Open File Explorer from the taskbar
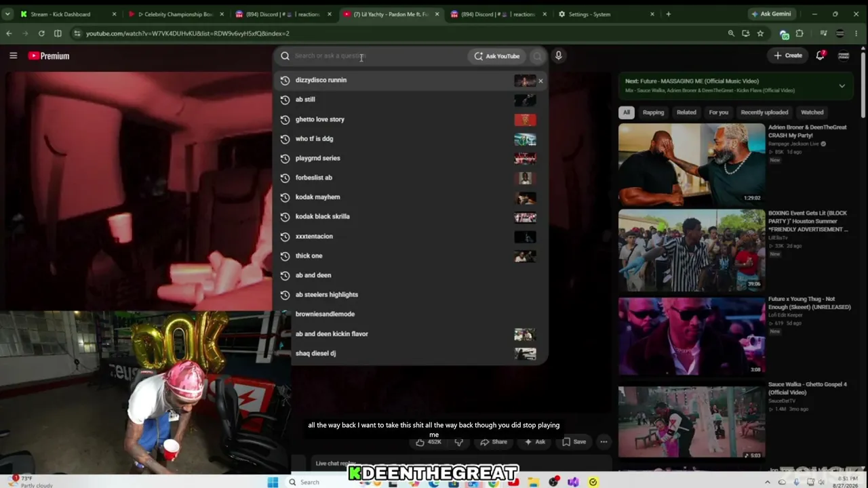Screen dimensions: 868x488 coord(534,482)
